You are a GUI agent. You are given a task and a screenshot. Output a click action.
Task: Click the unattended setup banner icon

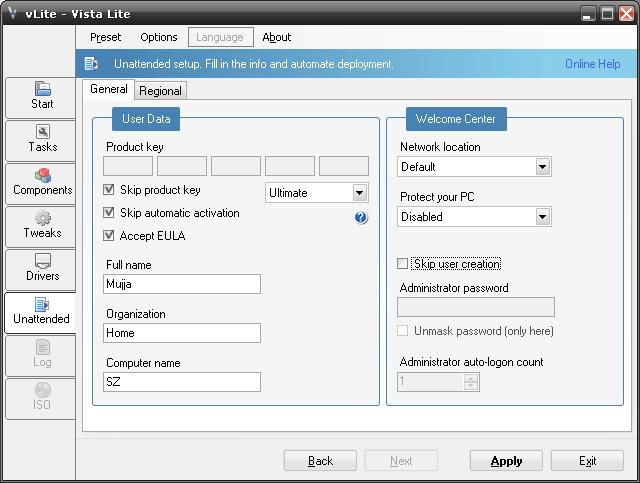coord(91,64)
